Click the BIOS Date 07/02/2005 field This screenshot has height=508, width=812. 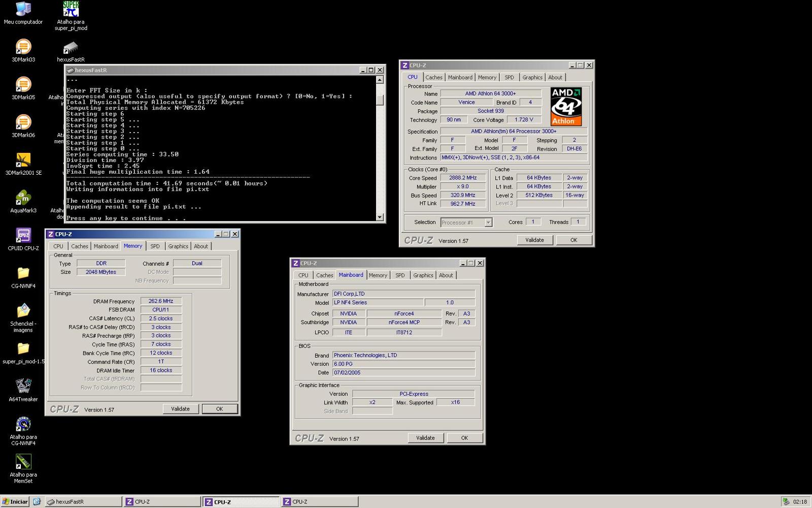[403, 372]
